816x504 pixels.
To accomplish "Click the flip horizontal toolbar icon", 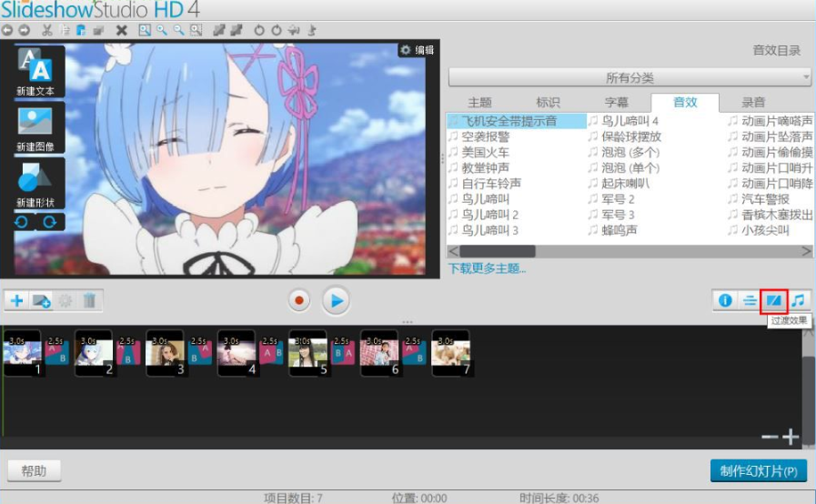I will (x=294, y=30).
